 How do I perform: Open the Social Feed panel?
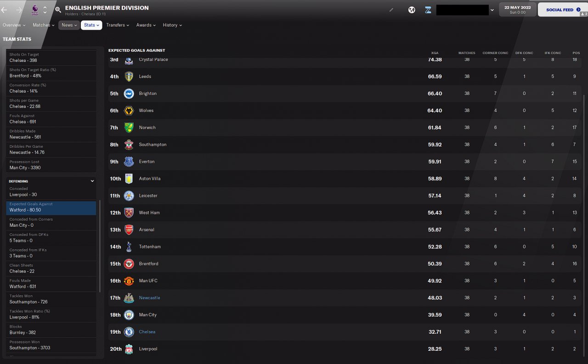click(563, 10)
